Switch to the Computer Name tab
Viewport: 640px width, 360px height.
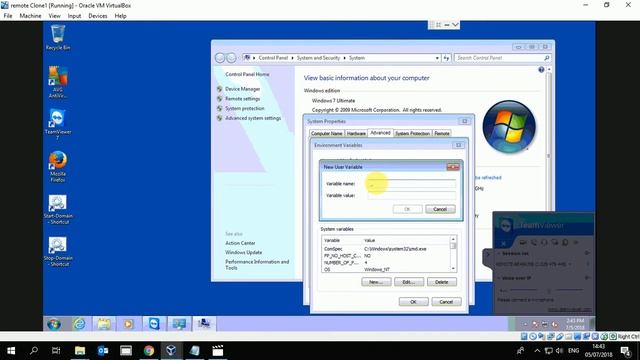coord(327,133)
